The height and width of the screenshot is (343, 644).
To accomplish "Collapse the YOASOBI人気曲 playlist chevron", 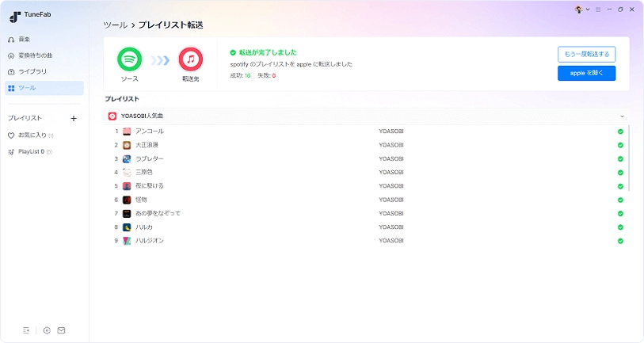I will point(622,116).
